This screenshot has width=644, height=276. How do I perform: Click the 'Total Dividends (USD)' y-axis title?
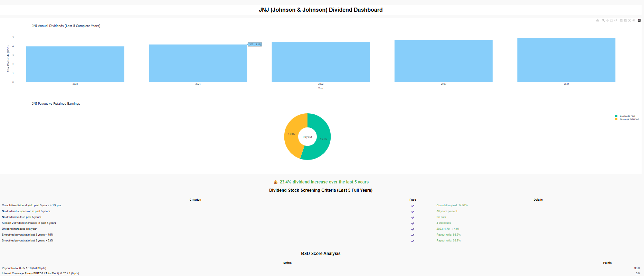tap(8, 59)
